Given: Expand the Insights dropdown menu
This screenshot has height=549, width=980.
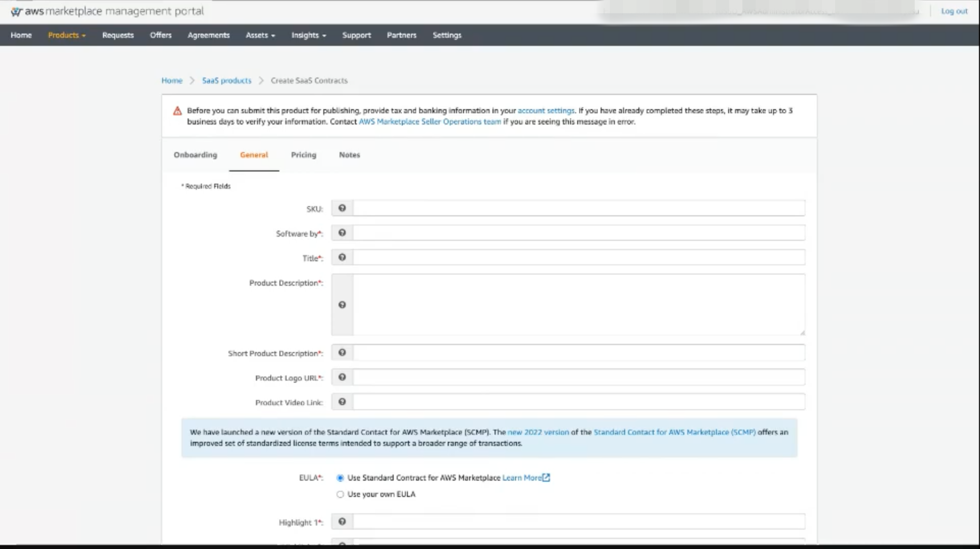Looking at the screenshot, I should pos(308,35).
